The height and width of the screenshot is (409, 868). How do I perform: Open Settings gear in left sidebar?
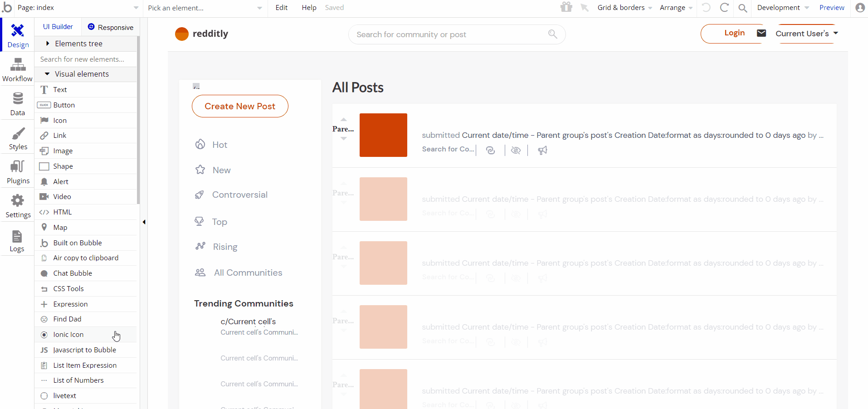(18, 206)
